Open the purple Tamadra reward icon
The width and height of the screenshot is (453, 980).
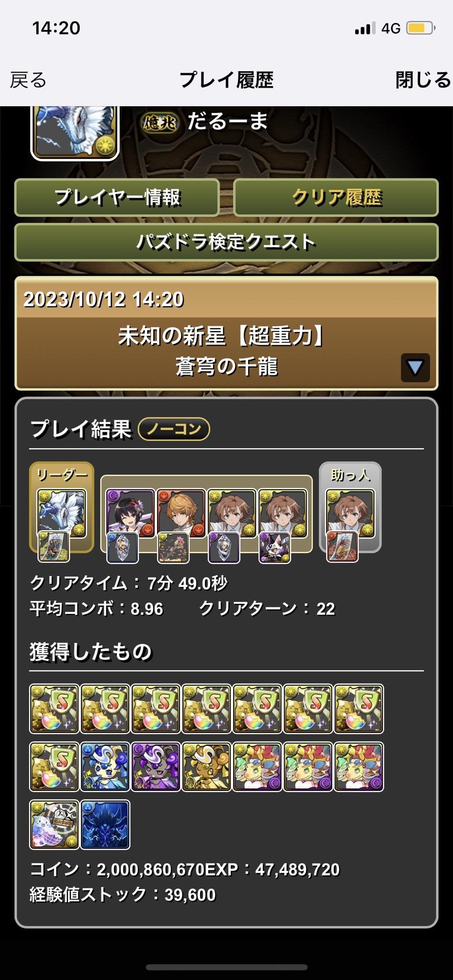(156, 766)
